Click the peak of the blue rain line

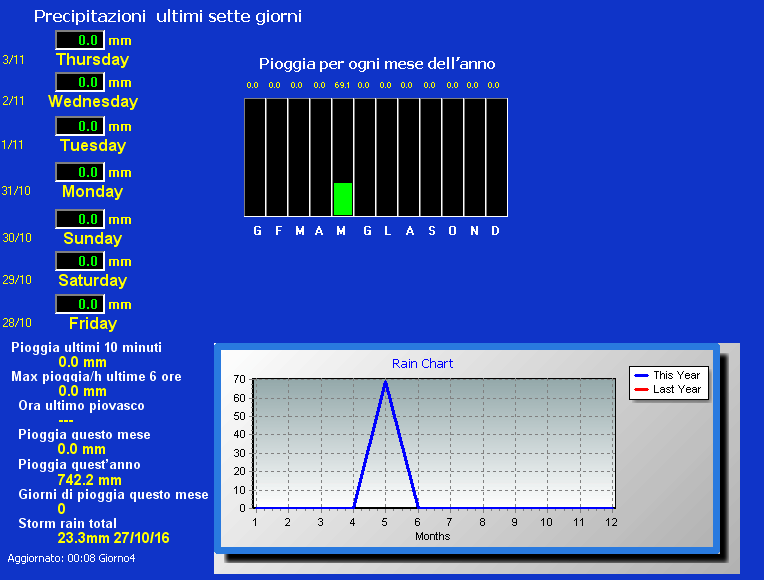[x=385, y=381]
